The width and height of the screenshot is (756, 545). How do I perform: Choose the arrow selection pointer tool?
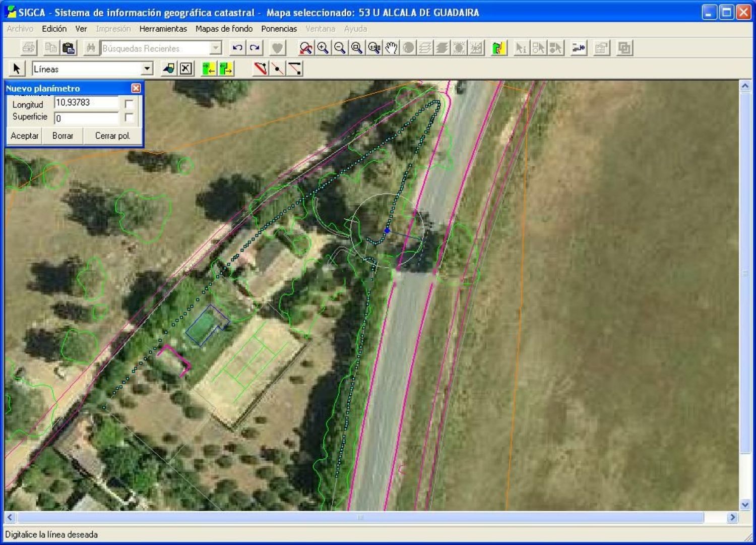click(17, 69)
